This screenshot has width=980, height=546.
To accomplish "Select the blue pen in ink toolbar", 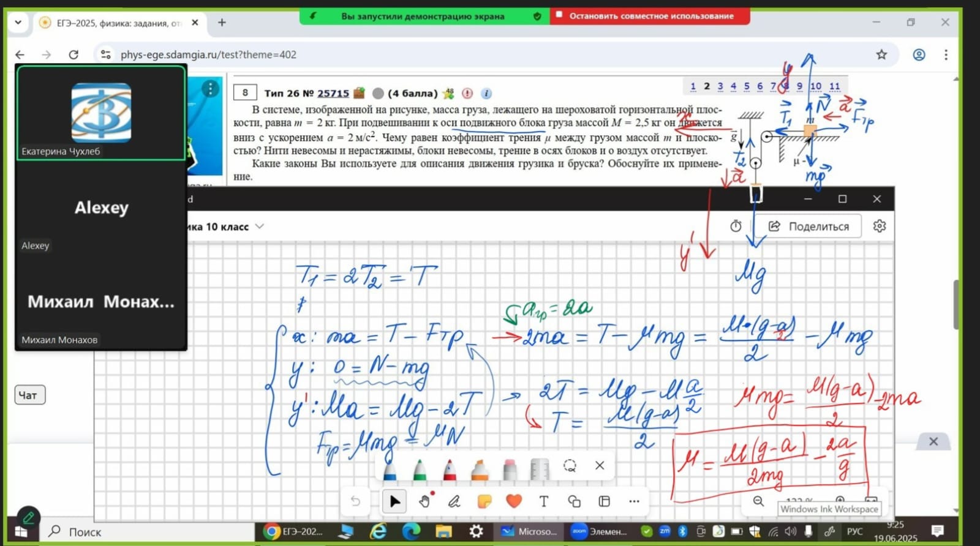I will coord(390,470).
